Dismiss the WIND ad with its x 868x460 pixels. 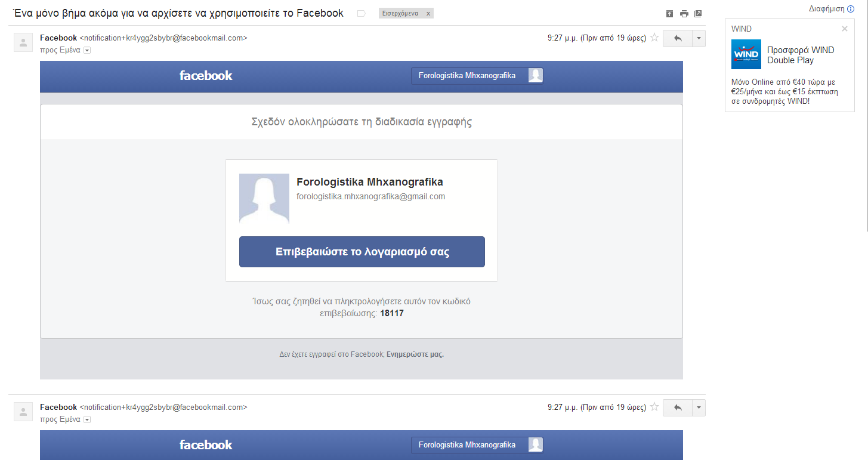point(844,29)
